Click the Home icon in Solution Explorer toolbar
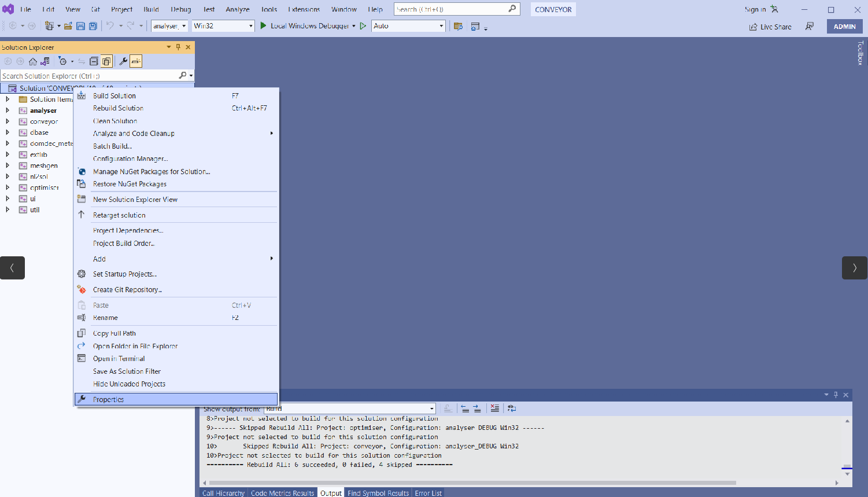 point(33,61)
